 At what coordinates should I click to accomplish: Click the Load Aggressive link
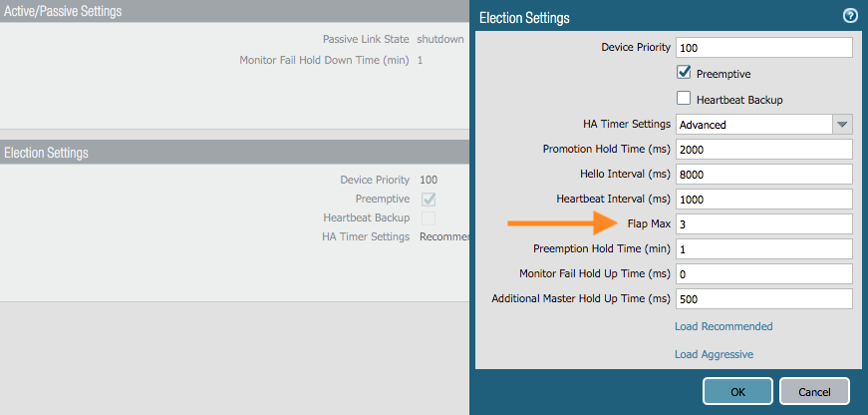(x=714, y=354)
